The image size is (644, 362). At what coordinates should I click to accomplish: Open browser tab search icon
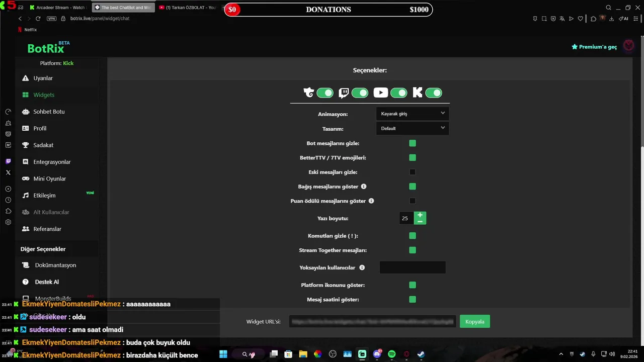pos(608,8)
